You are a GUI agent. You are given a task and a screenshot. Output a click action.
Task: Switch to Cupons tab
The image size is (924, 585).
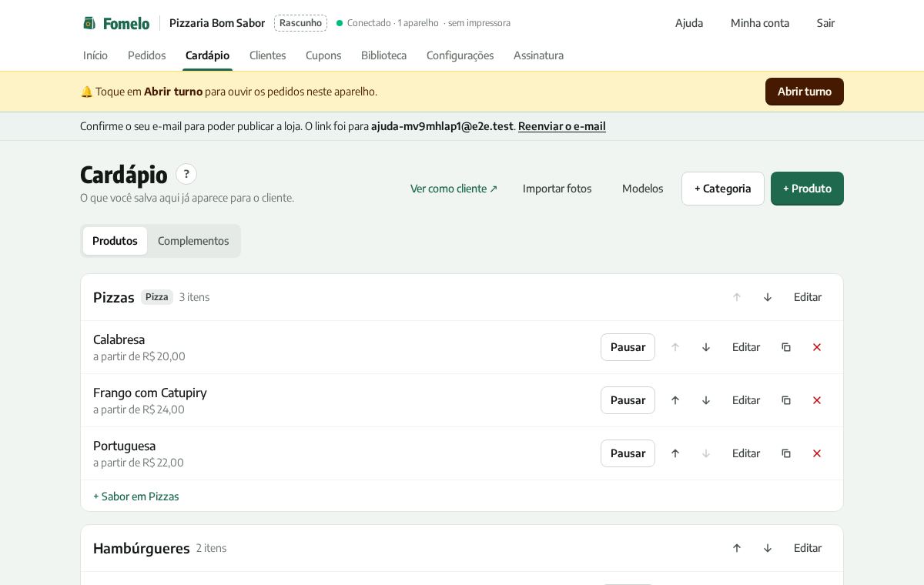point(323,55)
